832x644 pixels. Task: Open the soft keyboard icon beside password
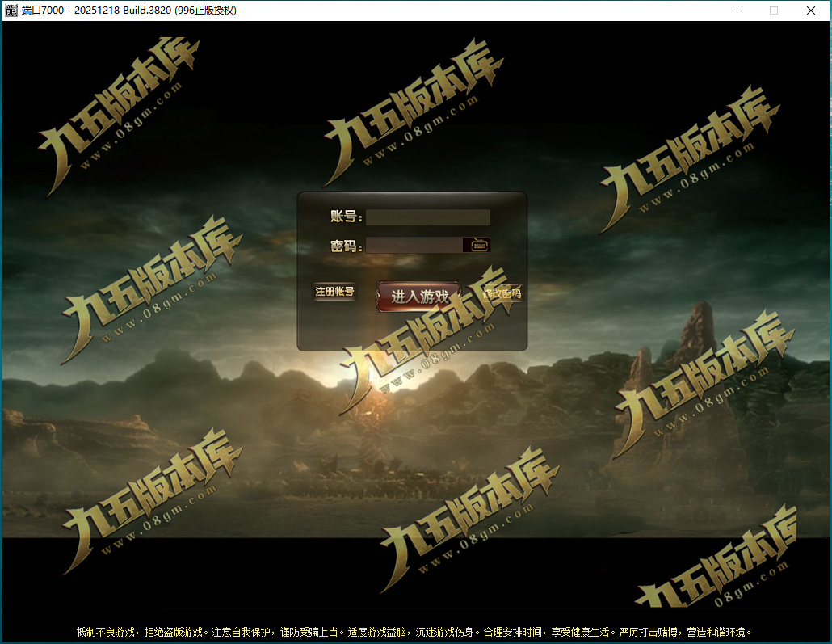coord(479,245)
